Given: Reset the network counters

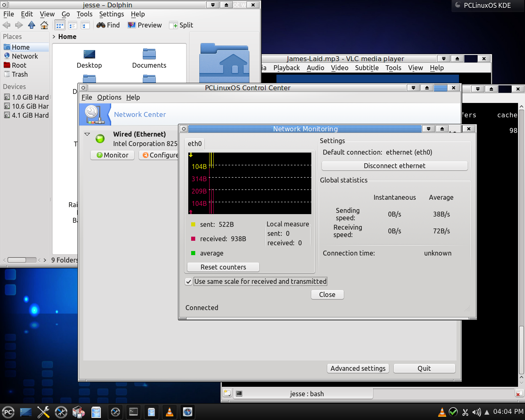Looking at the screenshot, I should (223, 267).
